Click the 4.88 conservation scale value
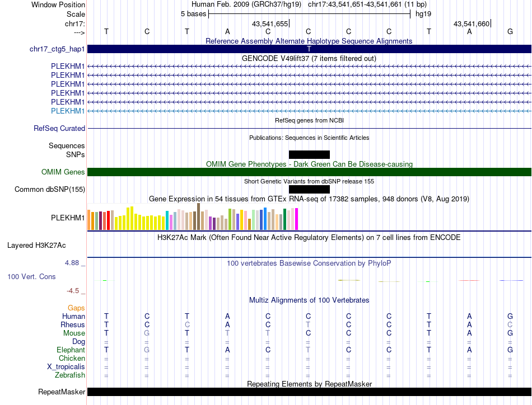This screenshot has height=405, width=532. click(x=72, y=263)
